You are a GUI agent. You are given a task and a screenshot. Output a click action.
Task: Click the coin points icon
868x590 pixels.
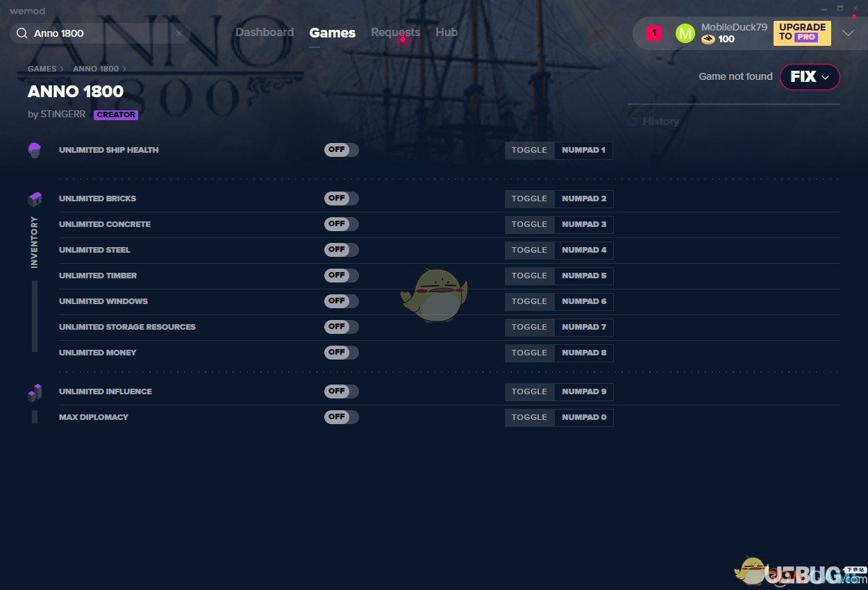click(x=708, y=39)
